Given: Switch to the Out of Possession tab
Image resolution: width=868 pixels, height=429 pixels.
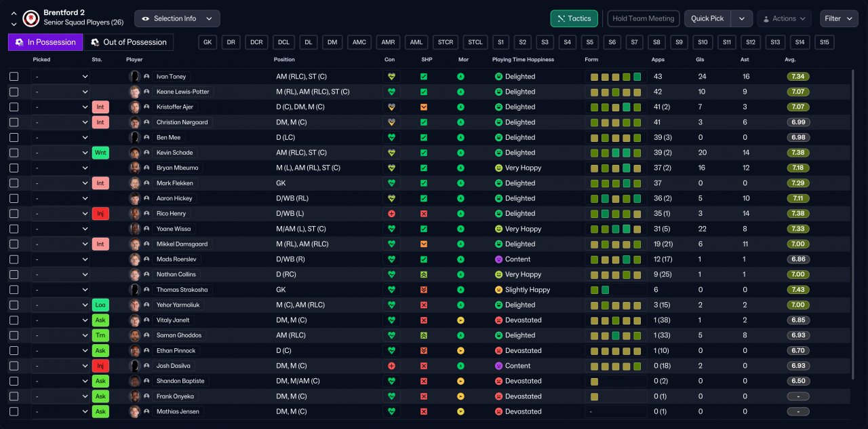Looking at the screenshot, I should [x=128, y=42].
